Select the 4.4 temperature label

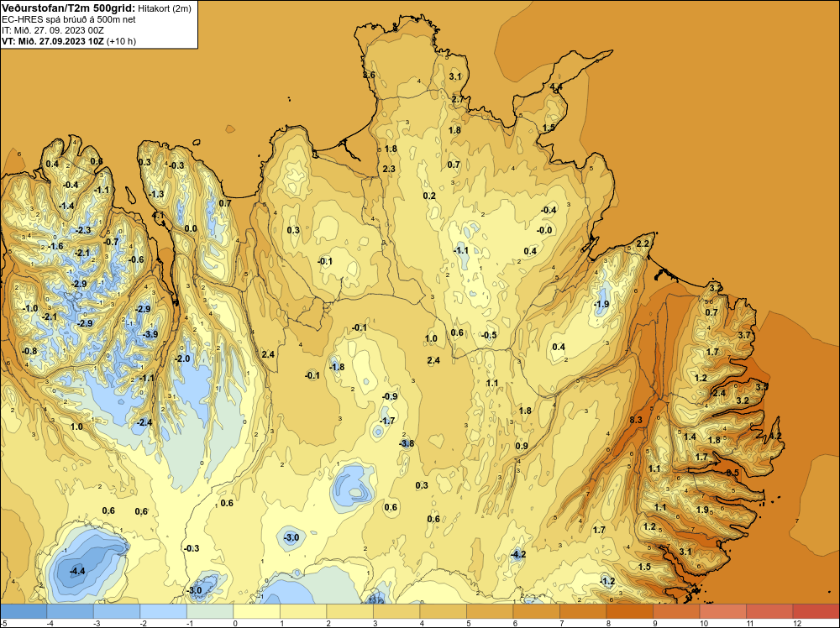click(x=556, y=86)
